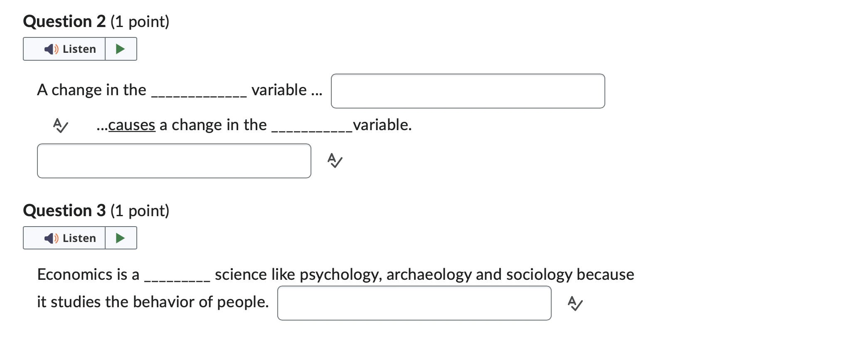Click the spell-check mark below the variable blank
This screenshot has width=868, height=338.
coord(60,126)
